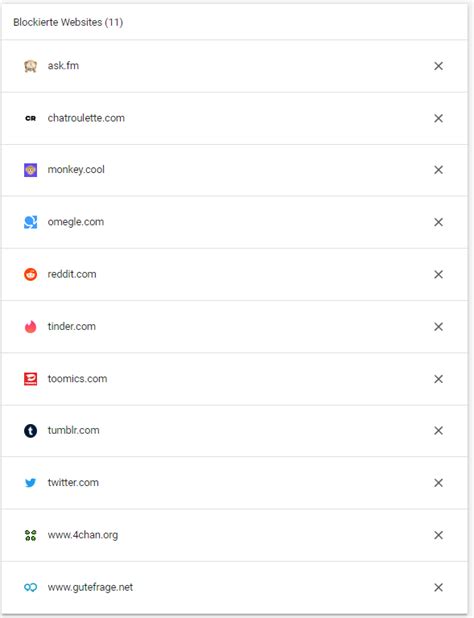Select the tumblr.com text entry
474x618 pixels.
tap(73, 430)
